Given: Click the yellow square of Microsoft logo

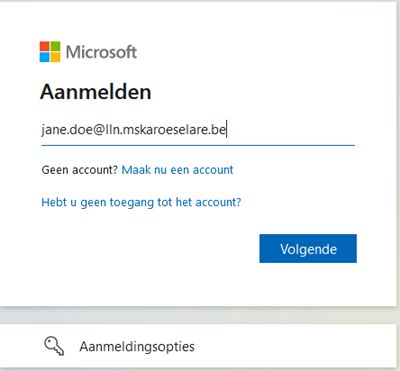Looking at the screenshot, I should pos(56,57).
